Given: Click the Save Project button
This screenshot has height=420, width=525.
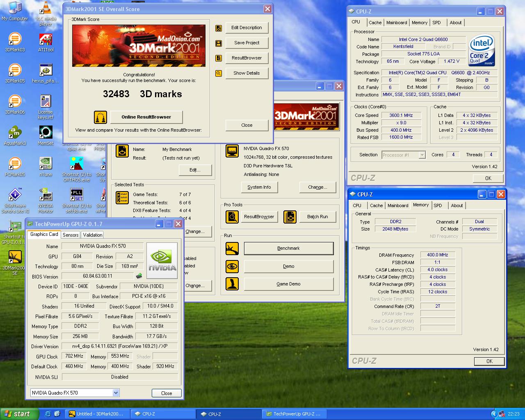Looking at the screenshot, I should click(247, 43).
